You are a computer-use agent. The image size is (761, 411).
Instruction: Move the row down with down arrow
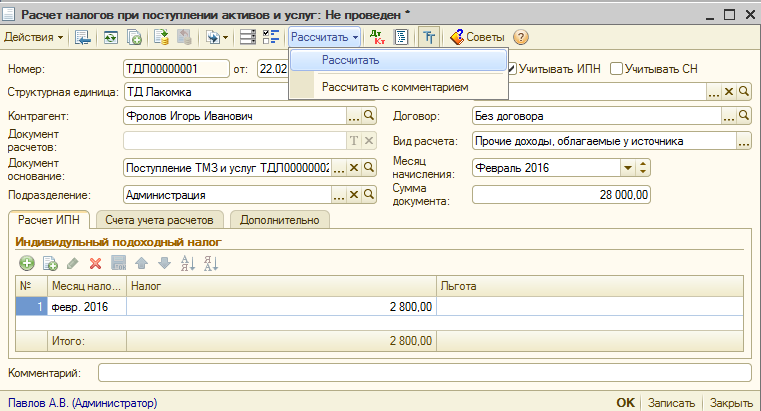pyautogui.click(x=165, y=263)
